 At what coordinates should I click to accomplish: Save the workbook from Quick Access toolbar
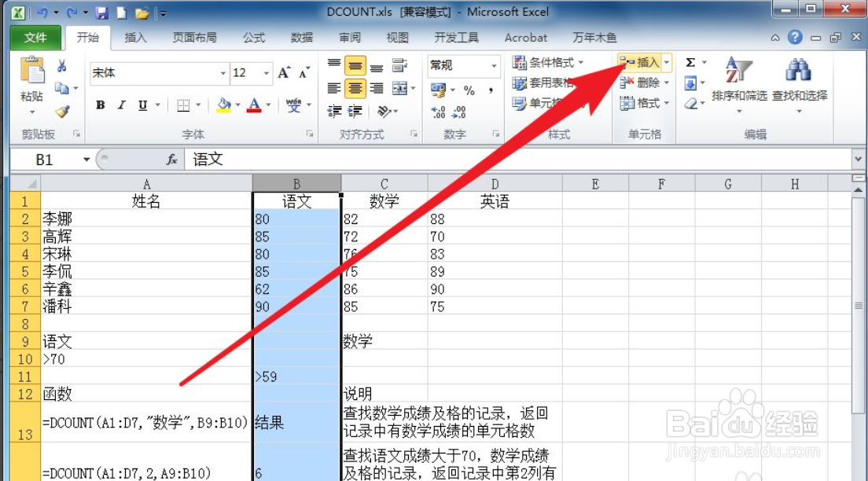point(101,13)
